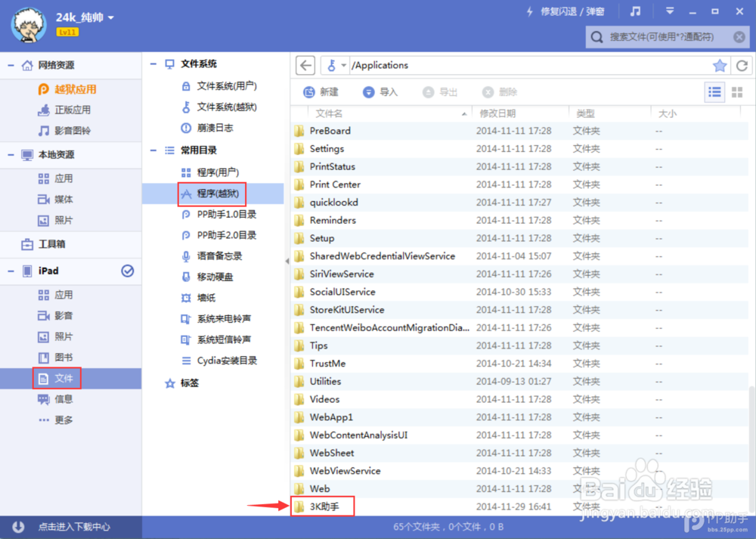Sort by 文件名 column header

[329, 114]
